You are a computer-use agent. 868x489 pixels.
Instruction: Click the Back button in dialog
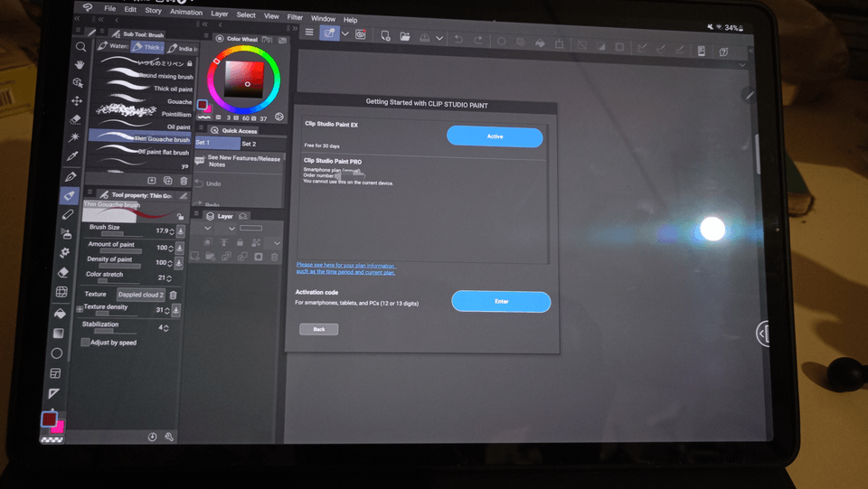click(x=319, y=329)
